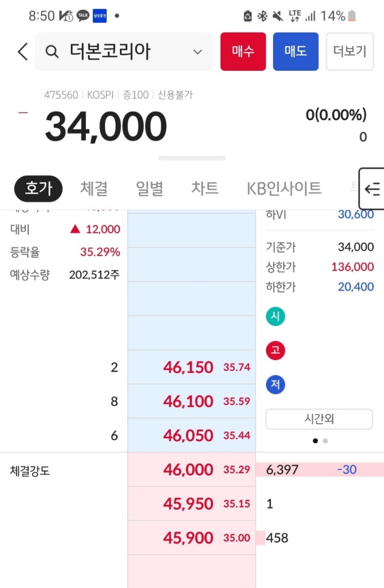
Task: Expand the 더본코리아 stock selector dropdown
Action: tap(197, 52)
